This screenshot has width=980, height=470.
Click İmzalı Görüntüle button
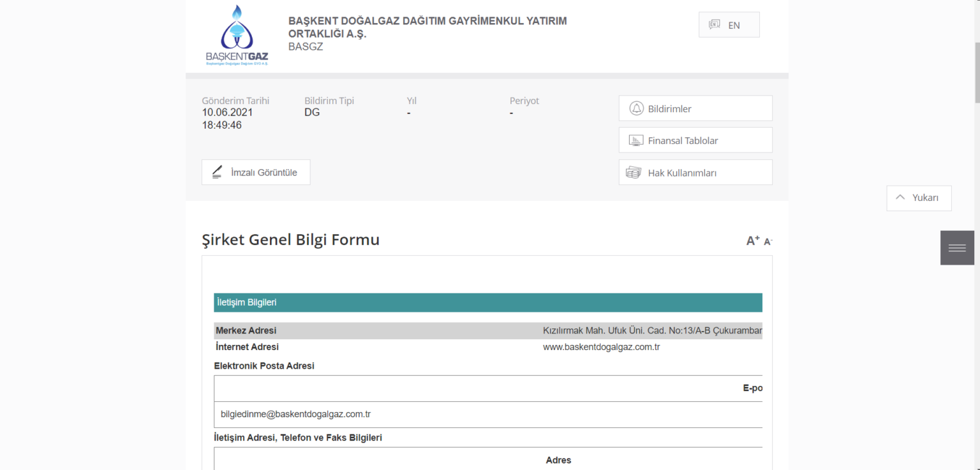pyautogui.click(x=256, y=172)
